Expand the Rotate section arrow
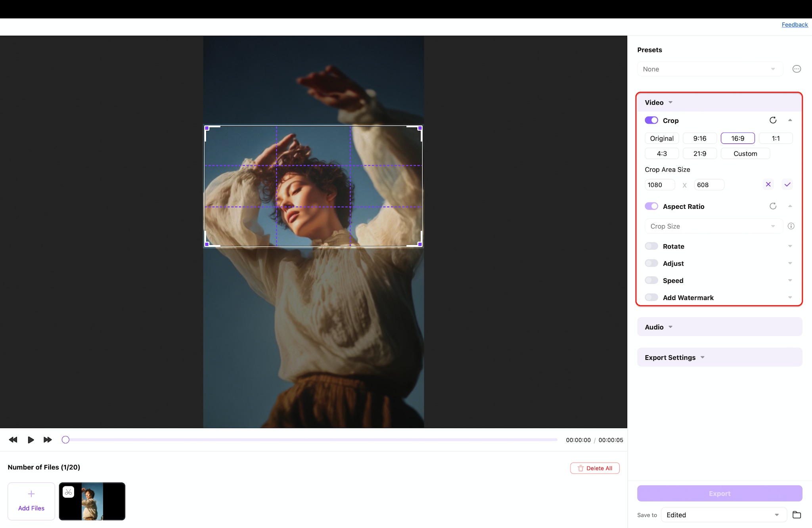Screen dimensions: 812x528 pos(790,246)
